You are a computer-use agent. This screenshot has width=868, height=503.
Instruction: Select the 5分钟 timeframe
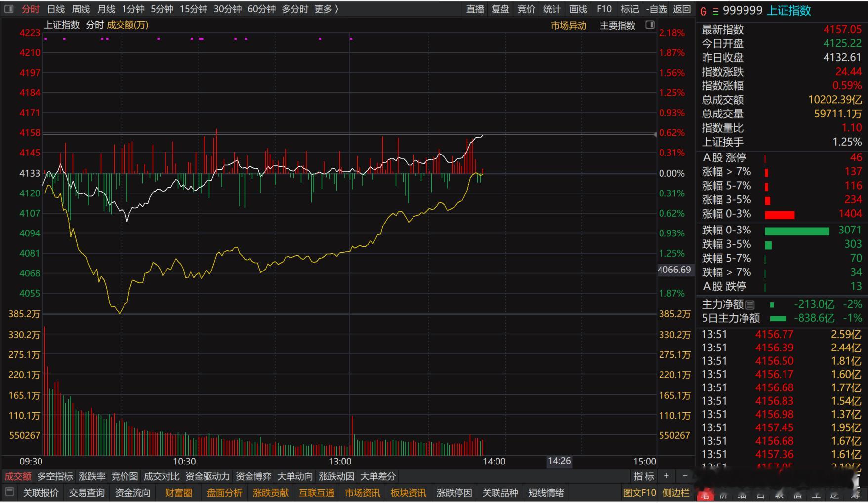(x=162, y=9)
